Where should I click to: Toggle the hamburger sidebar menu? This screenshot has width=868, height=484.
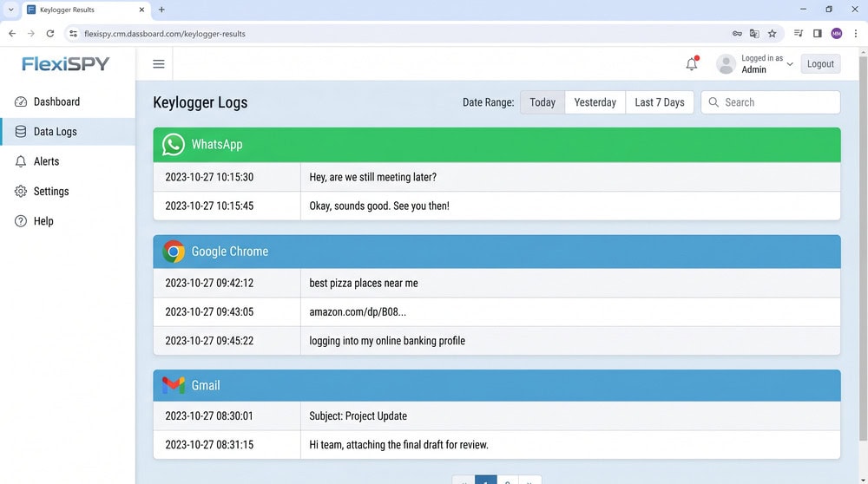point(158,64)
